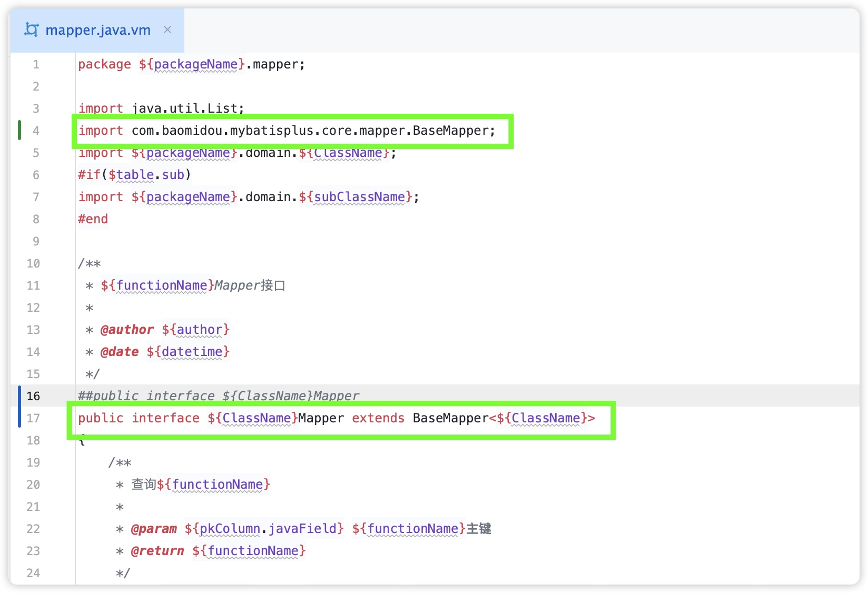This screenshot has width=868, height=593.
Task: Select the mapper.java.vm editor tab
Action: 97,30
